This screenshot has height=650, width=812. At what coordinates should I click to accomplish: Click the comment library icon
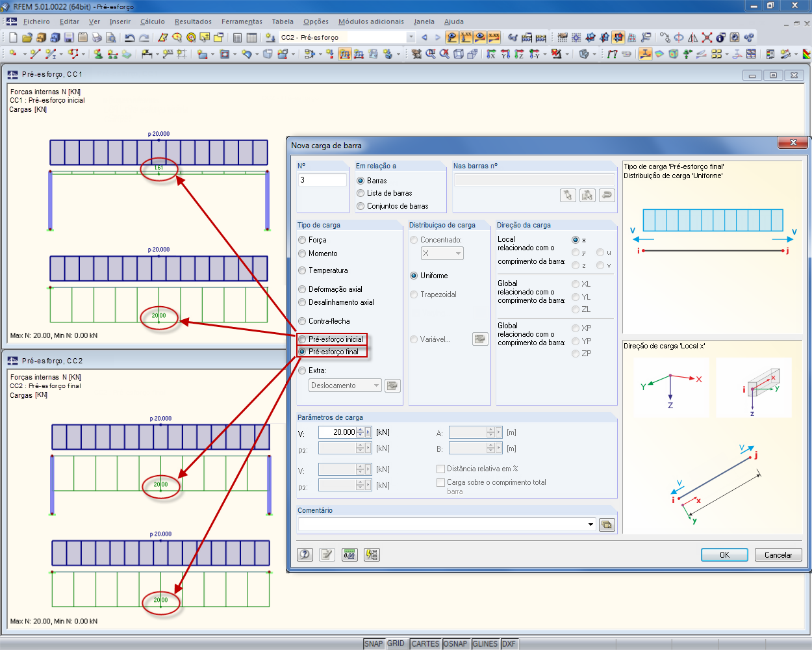(607, 525)
